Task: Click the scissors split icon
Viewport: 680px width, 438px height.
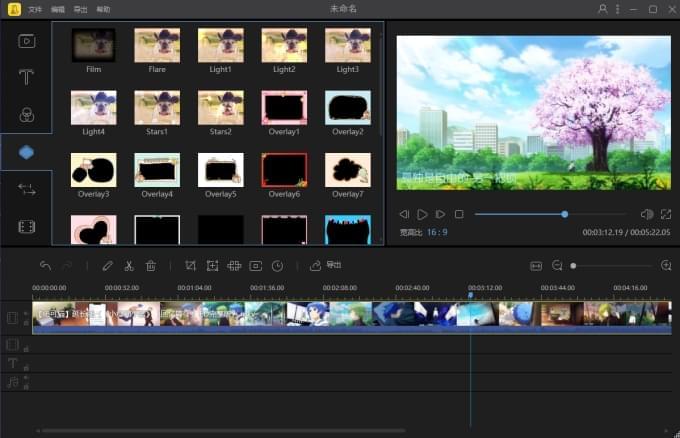Action: [129, 265]
